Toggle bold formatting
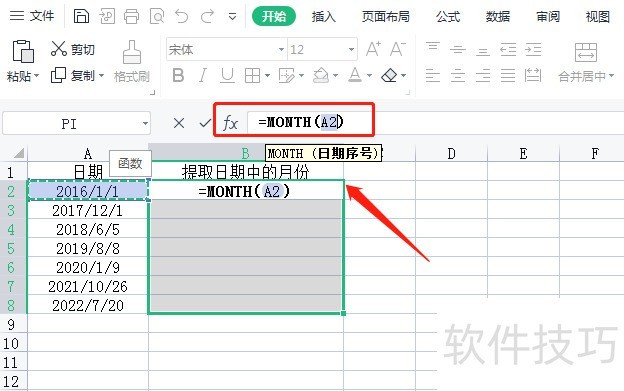624x391 pixels. click(x=178, y=75)
